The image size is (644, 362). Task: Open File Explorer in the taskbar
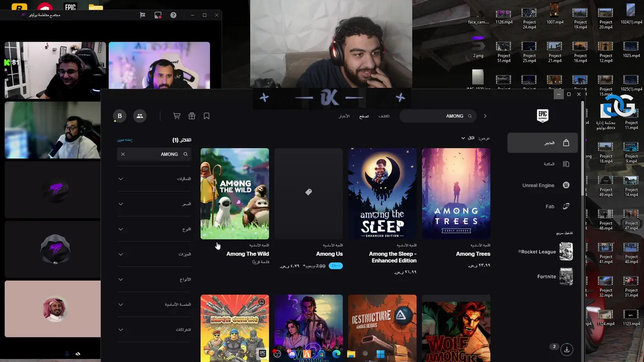point(351,354)
